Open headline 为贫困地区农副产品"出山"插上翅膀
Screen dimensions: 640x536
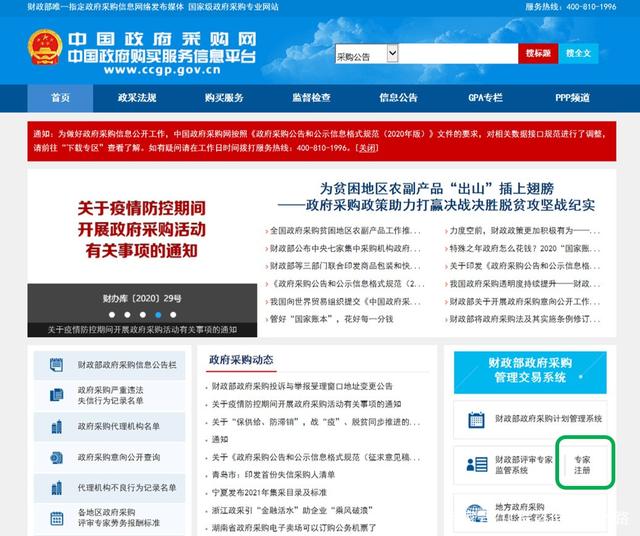[436, 197]
